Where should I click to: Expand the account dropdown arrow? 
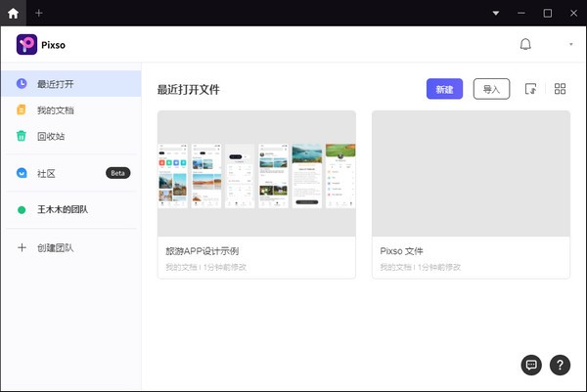570,45
